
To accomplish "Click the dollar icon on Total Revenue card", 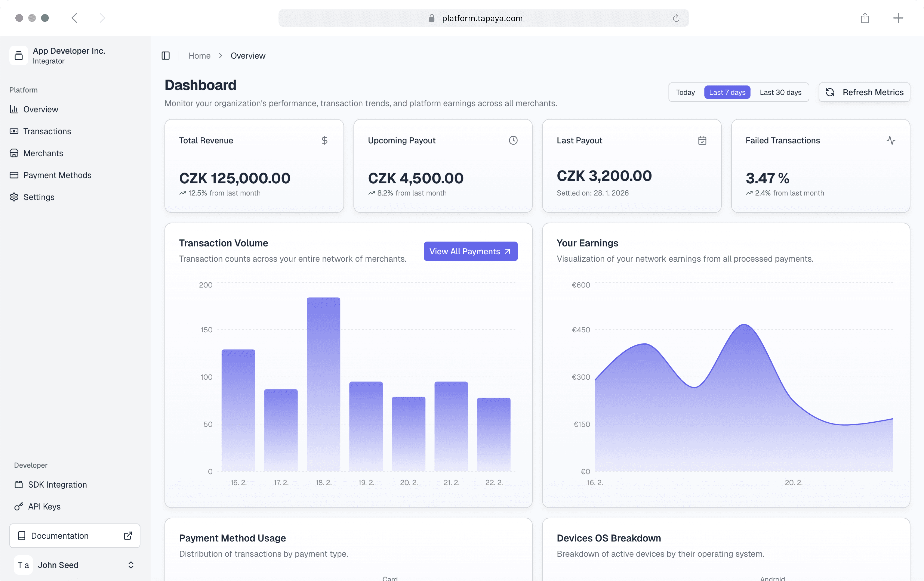I will [x=325, y=140].
